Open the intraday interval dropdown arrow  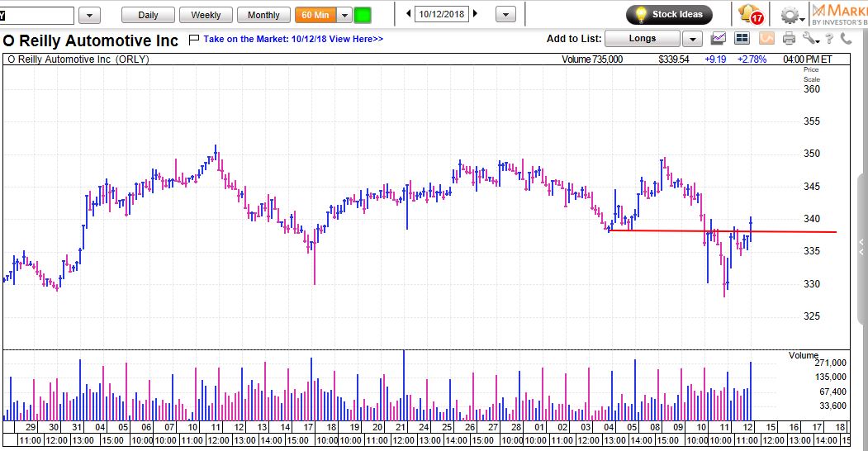coord(344,15)
